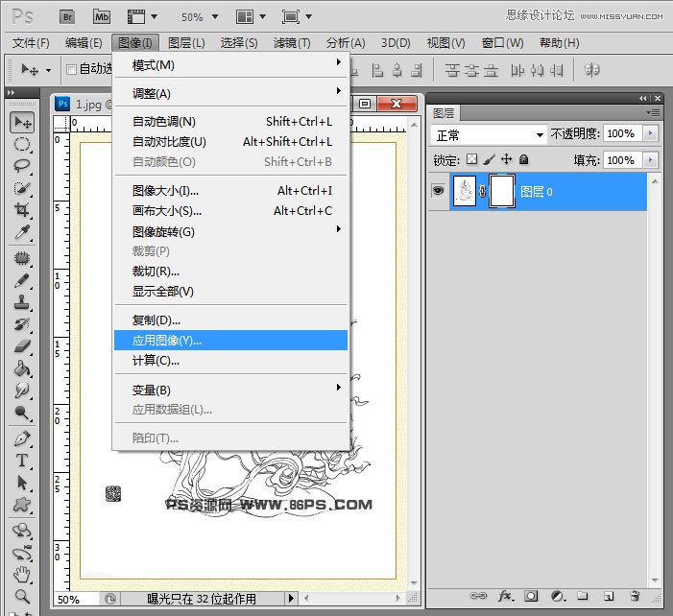The height and width of the screenshot is (616, 673).
Task: Select the Dodge tool
Action: (22, 413)
